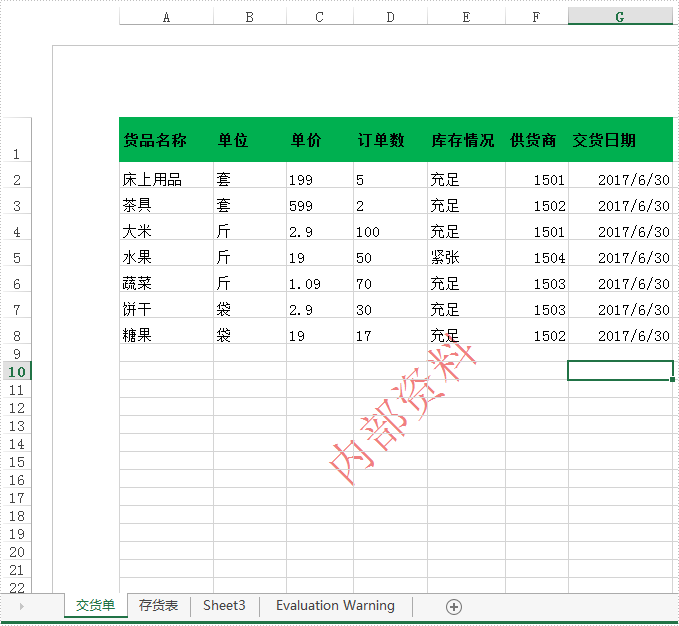Select column D header

pos(390,17)
